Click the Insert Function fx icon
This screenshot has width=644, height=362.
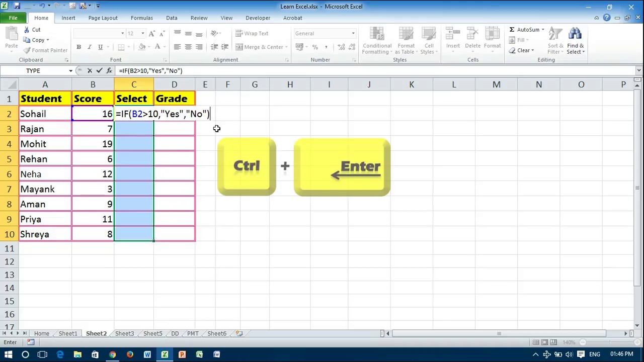tap(109, 71)
